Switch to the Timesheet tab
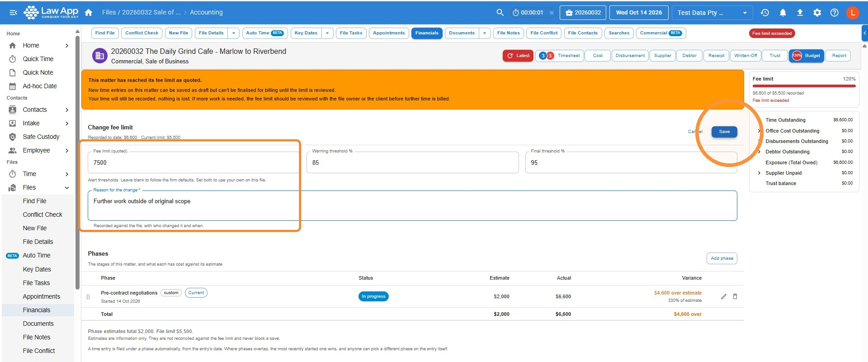 coord(559,56)
